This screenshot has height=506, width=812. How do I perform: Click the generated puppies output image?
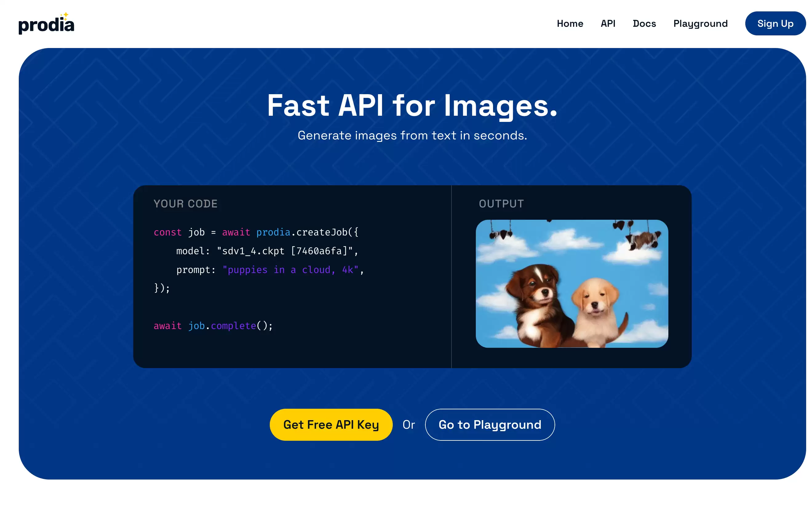click(x=571, y=283)
